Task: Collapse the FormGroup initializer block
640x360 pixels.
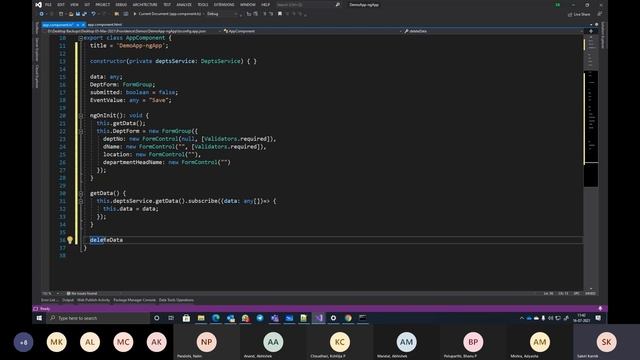Action: tap(81, 131)
